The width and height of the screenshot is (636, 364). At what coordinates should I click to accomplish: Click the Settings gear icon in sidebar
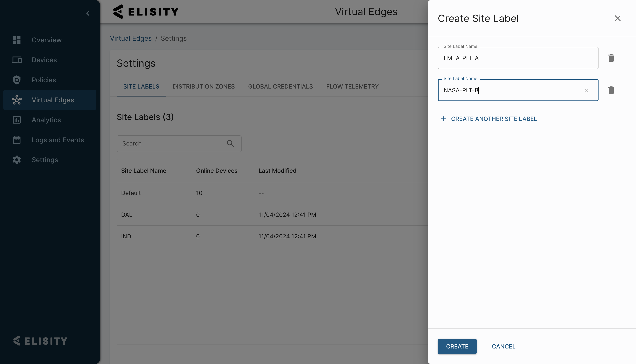(17, 160)
